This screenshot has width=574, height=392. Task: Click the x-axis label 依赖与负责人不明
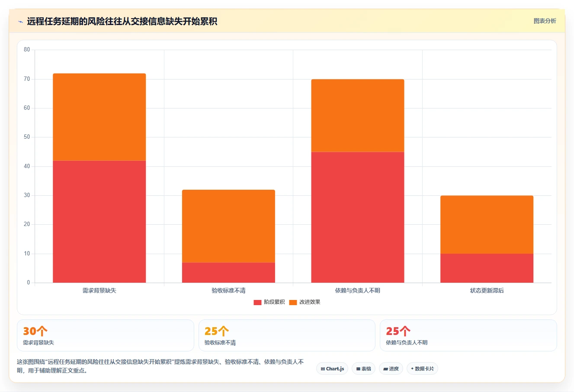click(358, 290)
